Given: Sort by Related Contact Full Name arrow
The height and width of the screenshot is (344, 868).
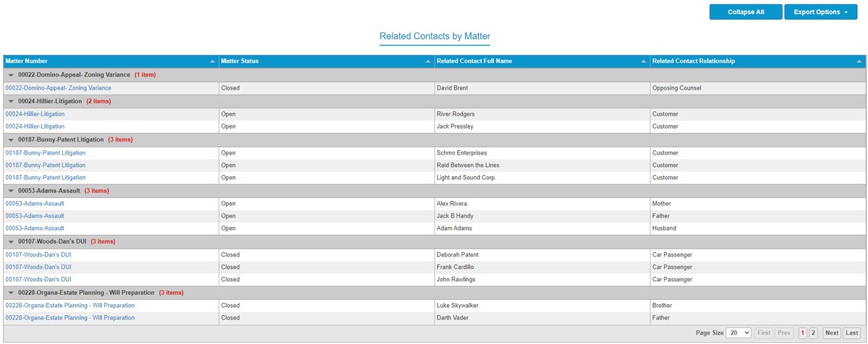Looking at the screenshot, I should click(x=644, y=61).
